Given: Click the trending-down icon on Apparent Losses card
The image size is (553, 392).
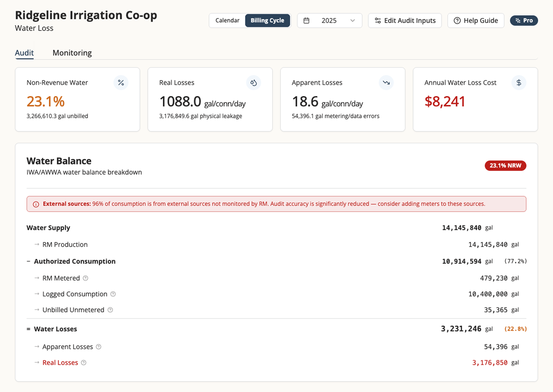Looking at the screenshot, I should 386,83.
